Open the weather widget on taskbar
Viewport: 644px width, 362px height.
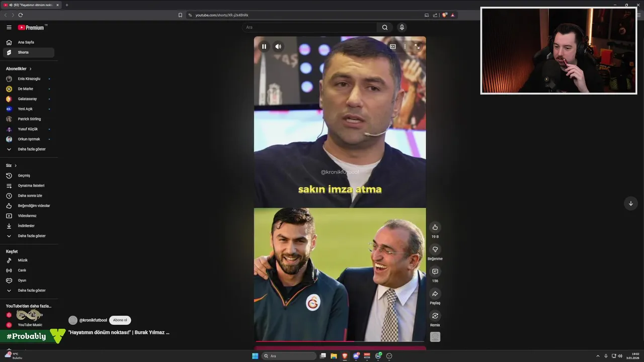(x=14, y=355)
